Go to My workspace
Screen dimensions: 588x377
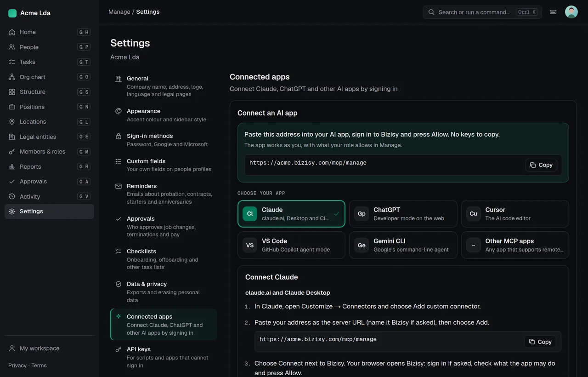(49, 348)
